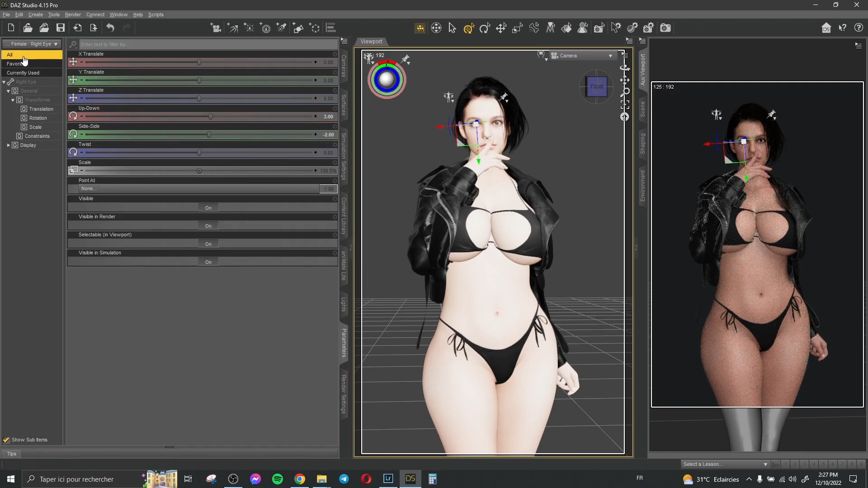The image size is (868, 488).
Task: Create a new distant light
Action: [232, 28]
